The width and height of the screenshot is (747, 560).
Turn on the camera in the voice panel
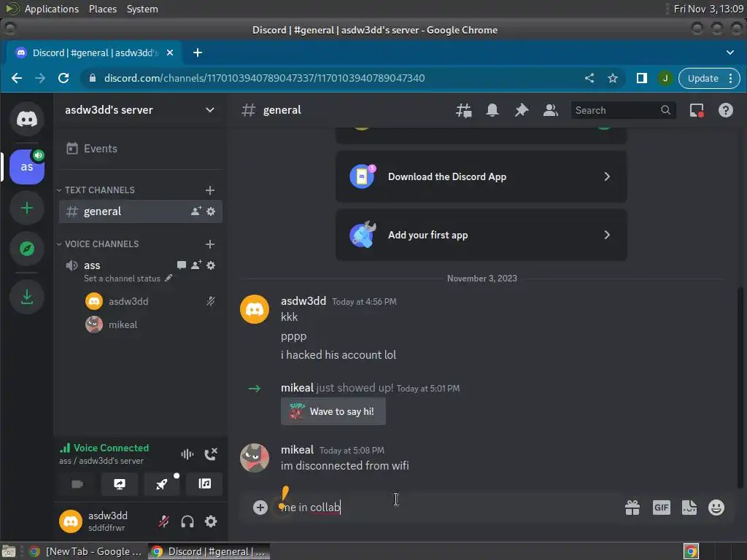pyautogui.click(x=77, y=484)
